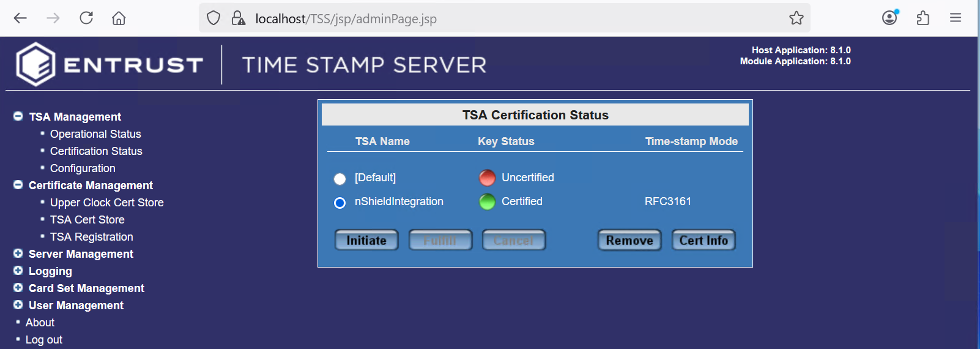The height and width of the screenshot is (349, 980).
Task: Reload the page with refresh icon
Action: coord(86,18)
